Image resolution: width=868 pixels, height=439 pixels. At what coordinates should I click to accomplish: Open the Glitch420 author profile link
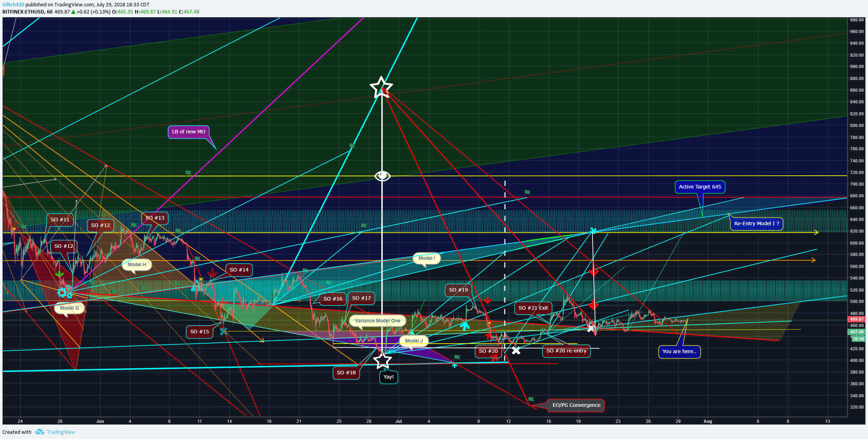pos(13,5)
